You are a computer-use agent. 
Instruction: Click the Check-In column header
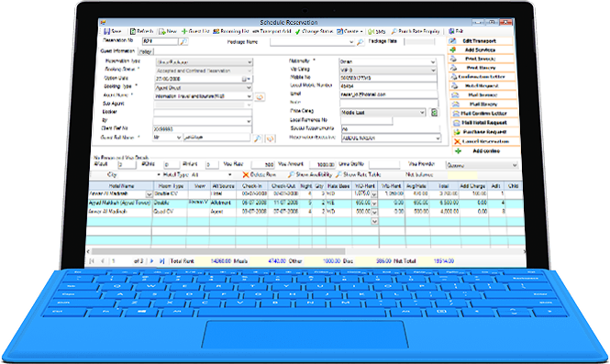click(x=251, y=186)
